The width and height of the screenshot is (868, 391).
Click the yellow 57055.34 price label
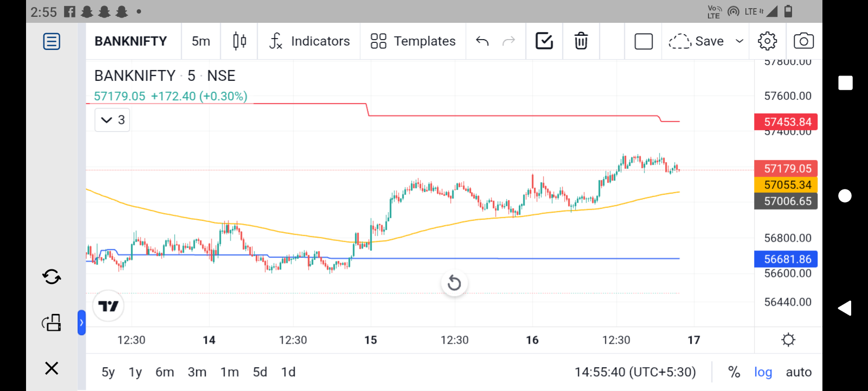click(786, 185)
